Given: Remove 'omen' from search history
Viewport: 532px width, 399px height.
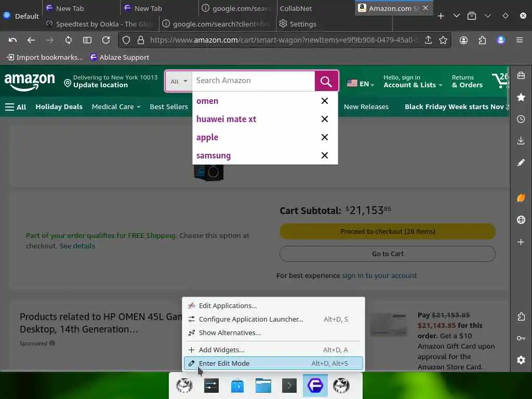Looking at the screenshot, I should click(x=324, y=101).
